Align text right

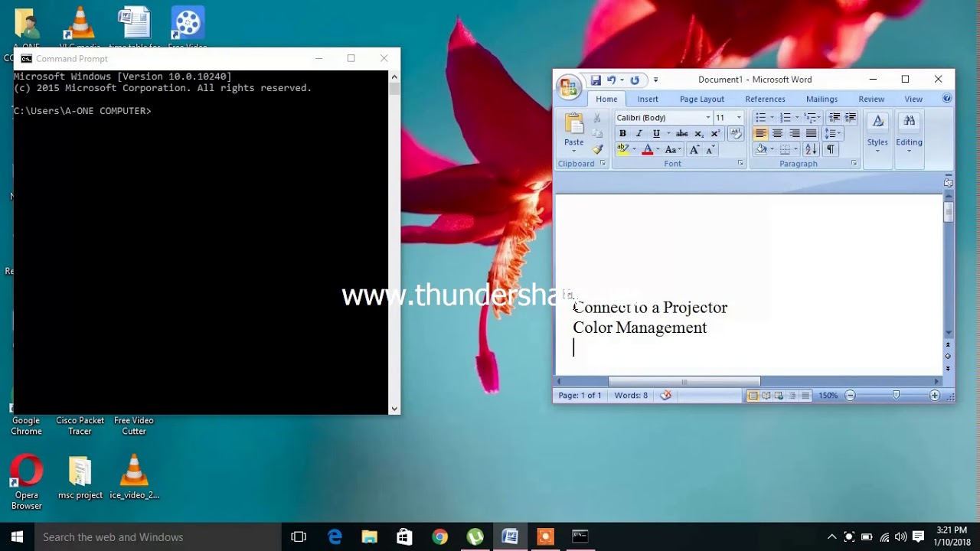(x=794, y=133)
